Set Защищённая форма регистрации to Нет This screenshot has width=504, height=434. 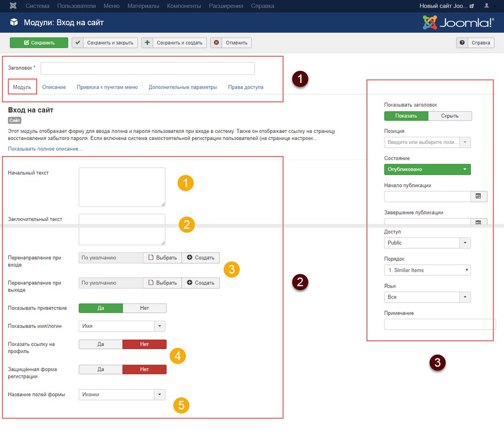tap(145, 370)
